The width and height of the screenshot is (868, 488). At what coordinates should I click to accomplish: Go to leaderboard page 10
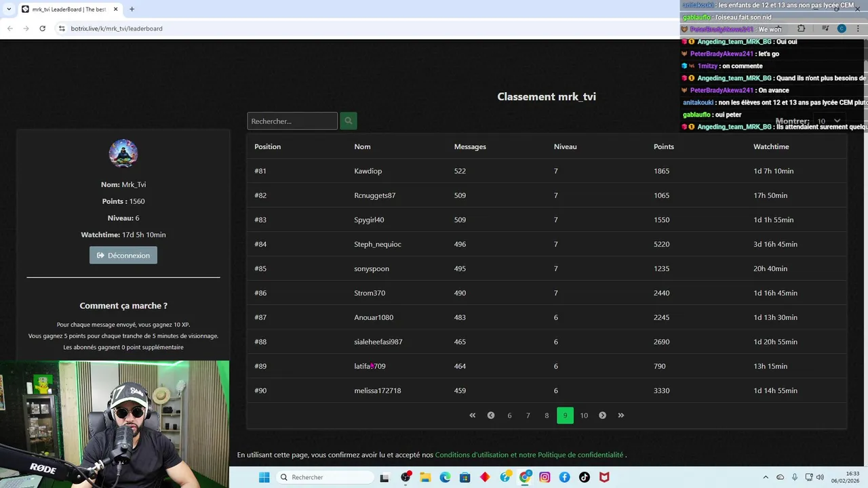point(584,415)
